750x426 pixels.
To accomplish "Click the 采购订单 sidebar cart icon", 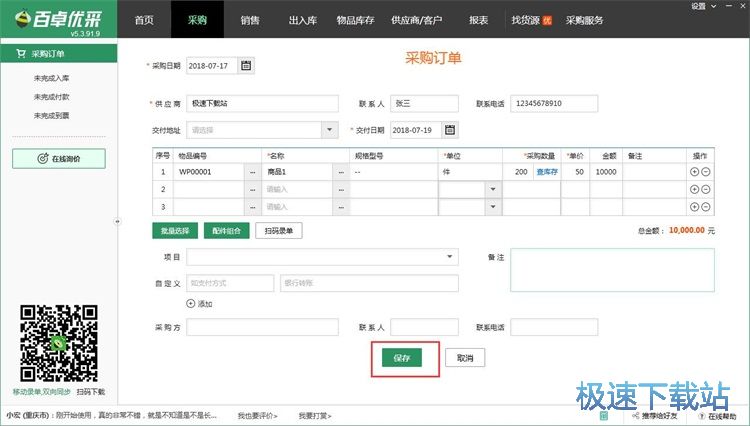I will click(21, 54).
